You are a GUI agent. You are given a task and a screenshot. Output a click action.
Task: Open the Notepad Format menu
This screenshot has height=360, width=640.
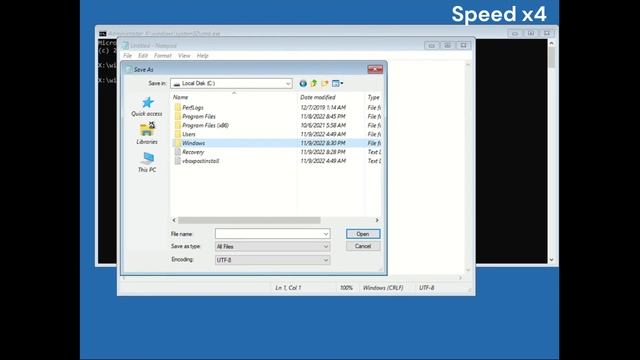[x=162, y=56]
